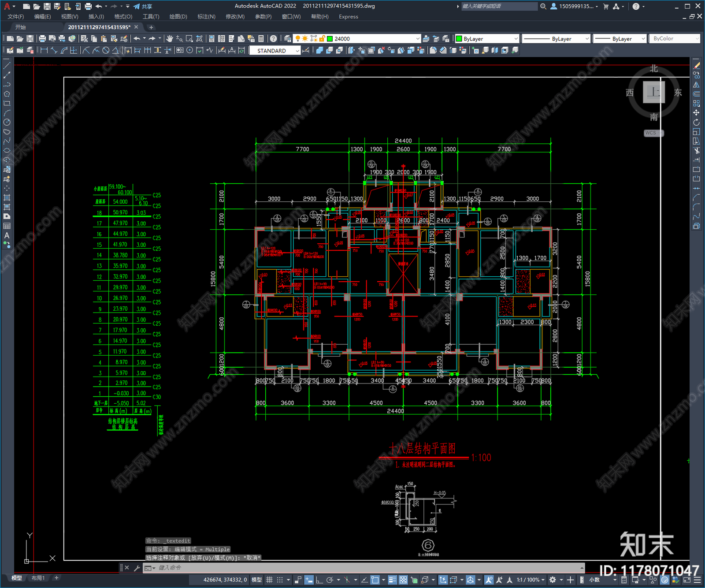The image size is (705, 588).
Task: Open the Express menu
Action: [x=349, y=17]
